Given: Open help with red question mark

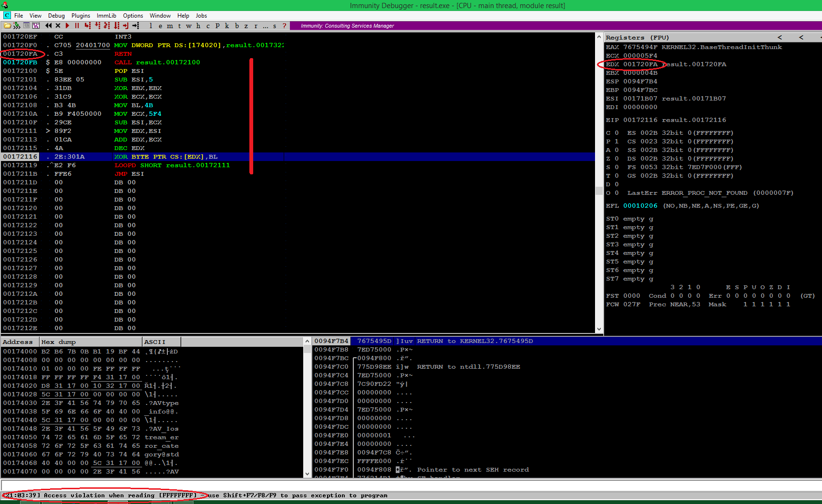Looking at the screenshot, I should click(x=285, y=26).
